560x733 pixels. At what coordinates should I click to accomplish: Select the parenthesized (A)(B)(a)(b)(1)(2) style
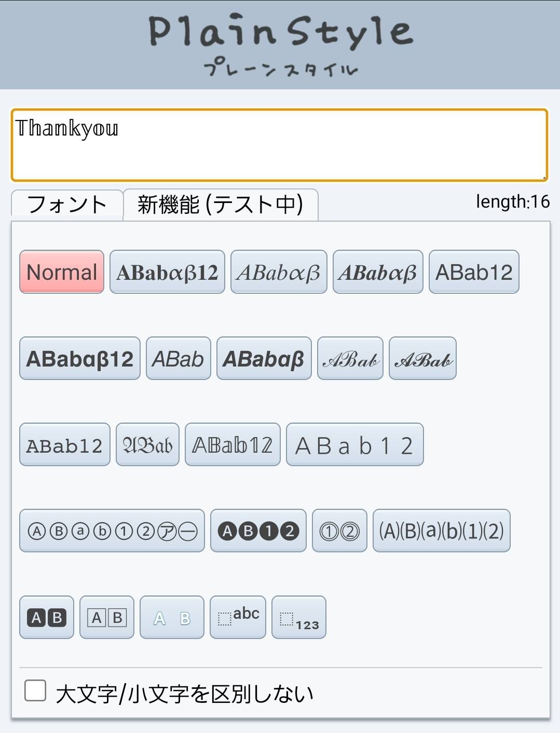[x=442, y=531]
